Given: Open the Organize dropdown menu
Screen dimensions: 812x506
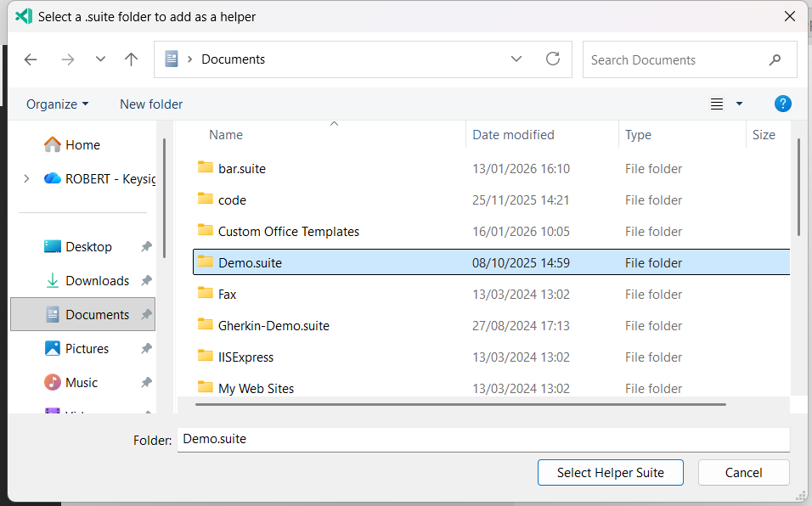Looking at the screenshot, I should click(57, 104).
